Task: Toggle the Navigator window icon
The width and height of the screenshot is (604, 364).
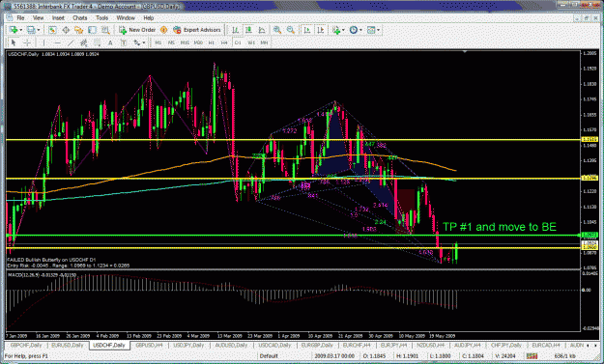Action: tap(79, 30)
